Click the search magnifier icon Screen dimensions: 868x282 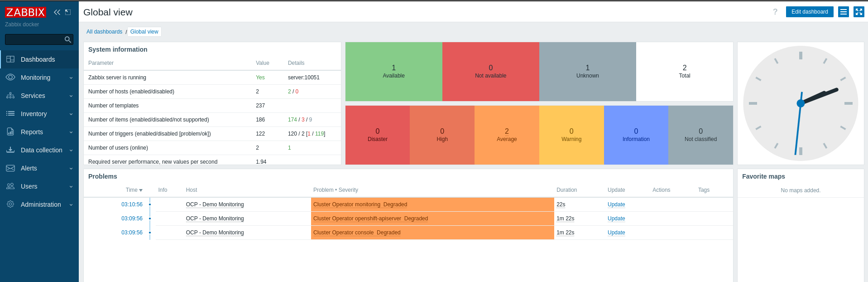[x=68, y=40]
